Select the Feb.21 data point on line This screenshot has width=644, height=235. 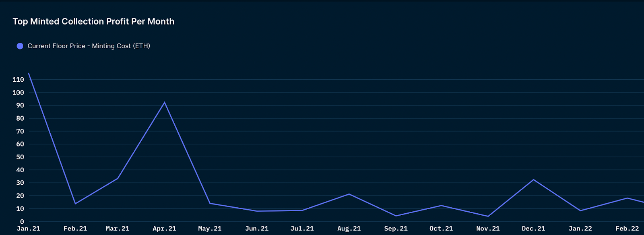(x=75, y=204)
